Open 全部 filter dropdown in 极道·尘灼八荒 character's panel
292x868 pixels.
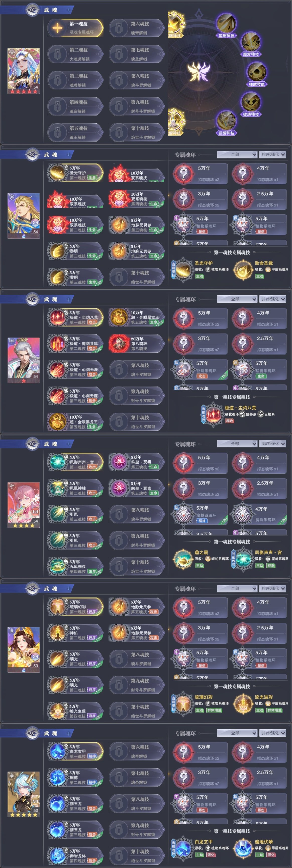[x=237, y=299]
